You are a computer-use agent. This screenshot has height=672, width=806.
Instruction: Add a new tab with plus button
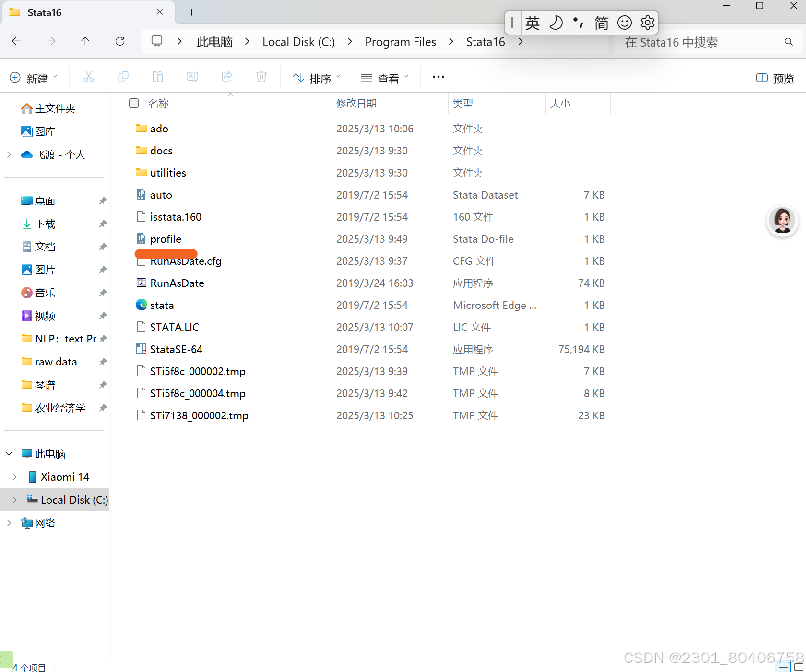pos(191,12)
